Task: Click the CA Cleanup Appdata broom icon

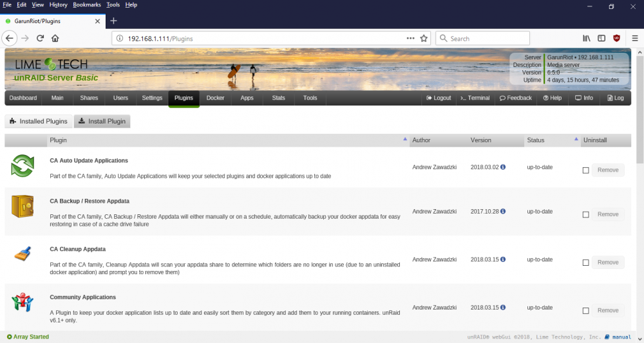Action: point(23,254)
